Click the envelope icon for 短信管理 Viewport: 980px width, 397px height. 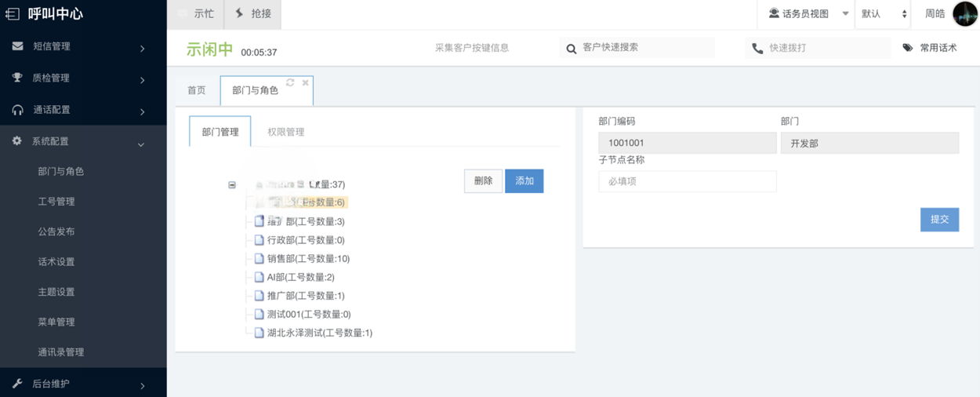click(17, 46)
